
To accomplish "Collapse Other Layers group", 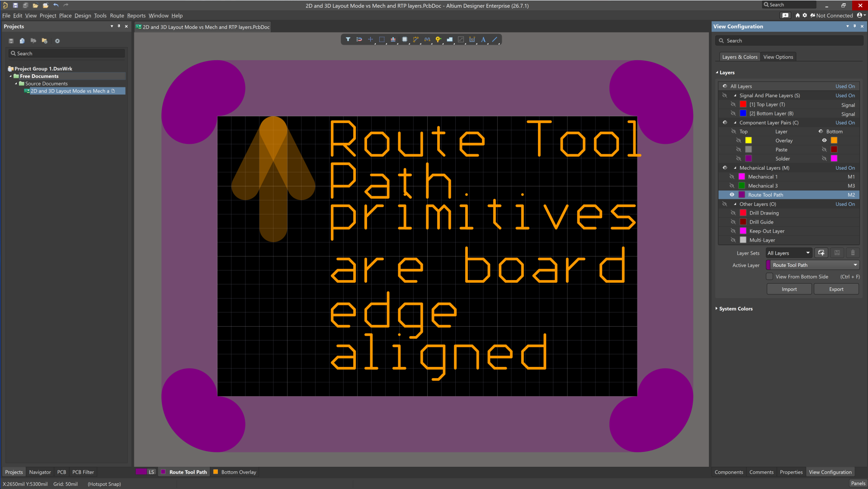I will [x=735, y=204].
